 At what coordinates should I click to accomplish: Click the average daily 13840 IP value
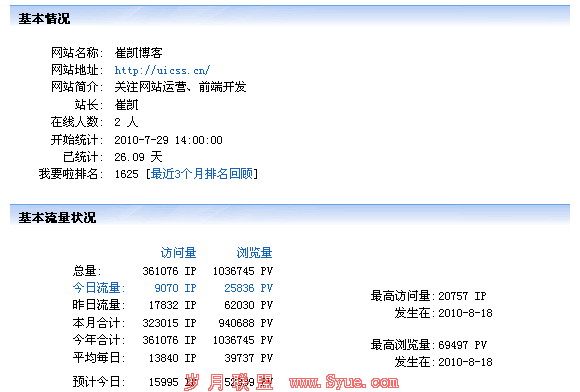172,358
